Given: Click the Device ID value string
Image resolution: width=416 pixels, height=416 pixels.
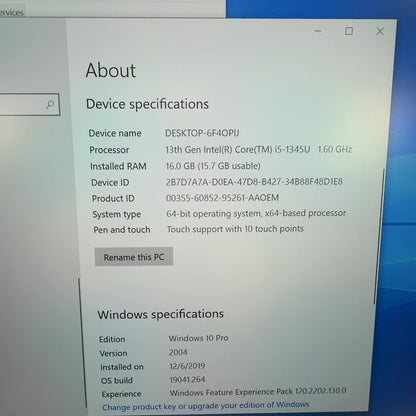Looking at the screenshot, I should pyautogui.click(x=254, y=182).
